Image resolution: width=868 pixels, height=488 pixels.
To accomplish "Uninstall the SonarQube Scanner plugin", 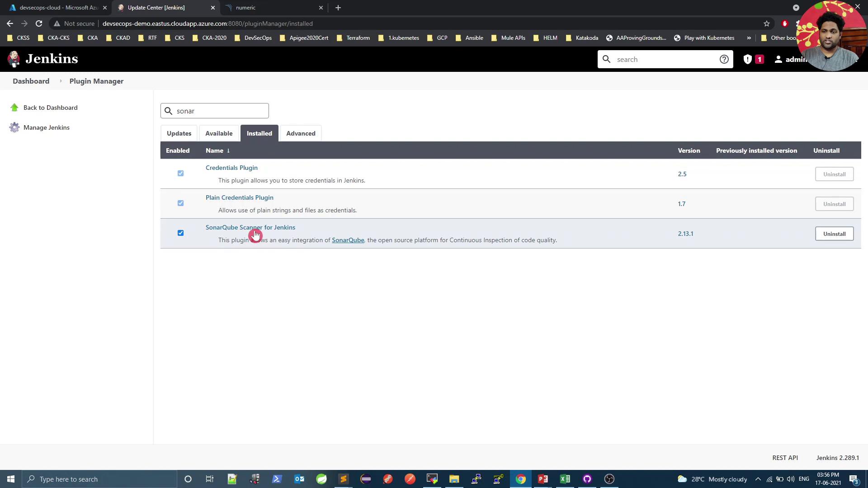I will point(834,234).
